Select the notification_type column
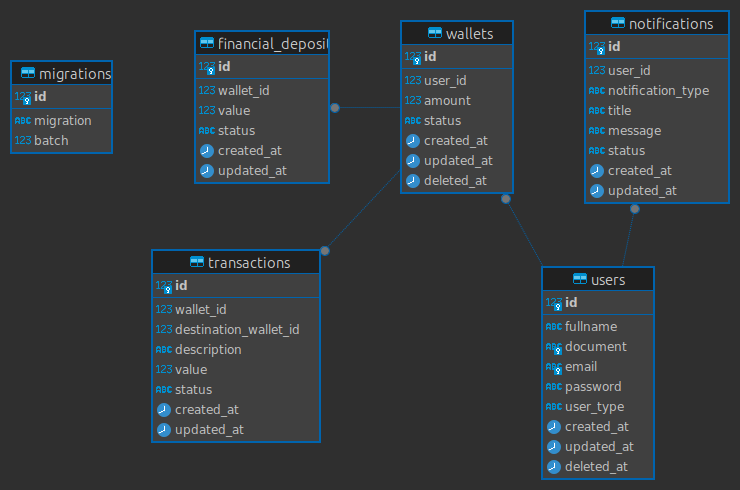Screen dimensions: 740x490 point(658,91)
